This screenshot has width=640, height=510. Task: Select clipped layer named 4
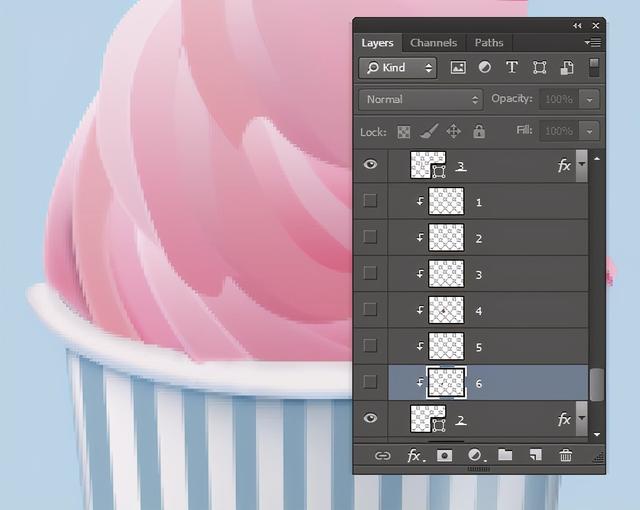click(488, 310)
